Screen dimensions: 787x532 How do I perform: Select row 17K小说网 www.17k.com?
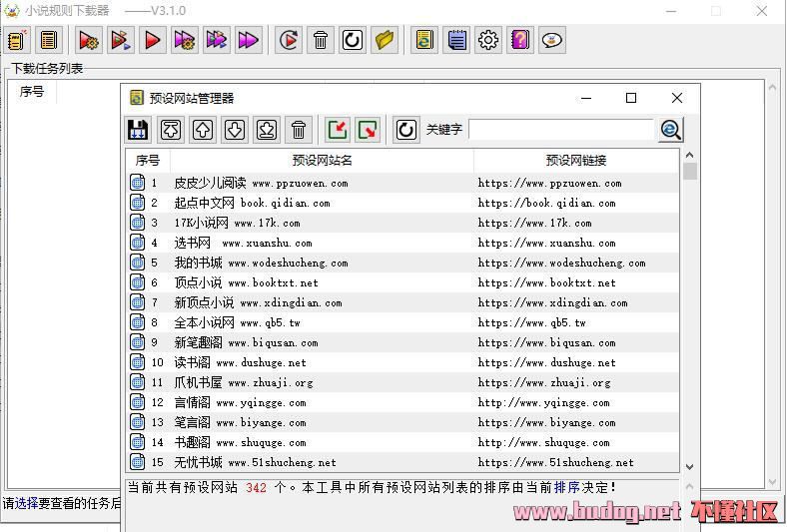[402, 224]
